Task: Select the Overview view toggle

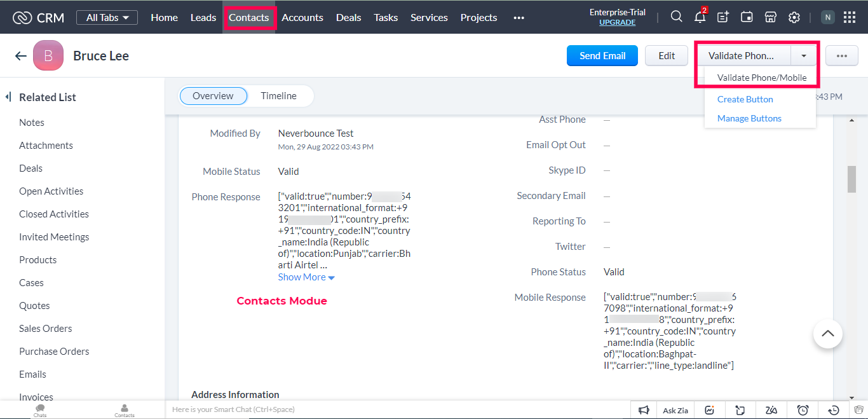Action: click(213, 96)
